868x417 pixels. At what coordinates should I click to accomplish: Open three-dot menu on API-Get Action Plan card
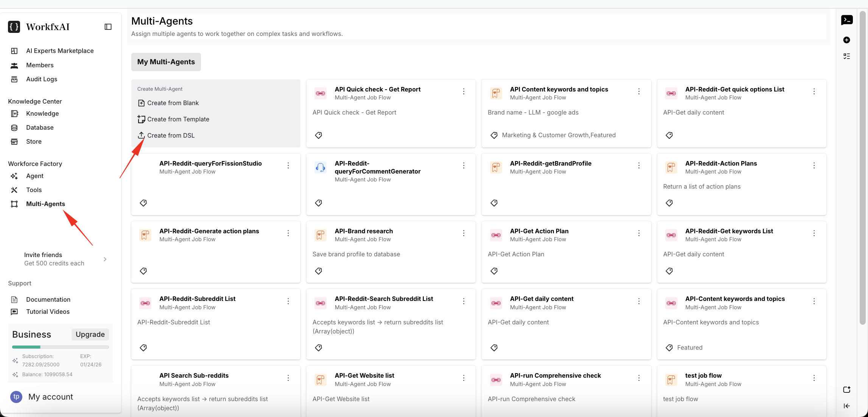(x=639, y=233)
